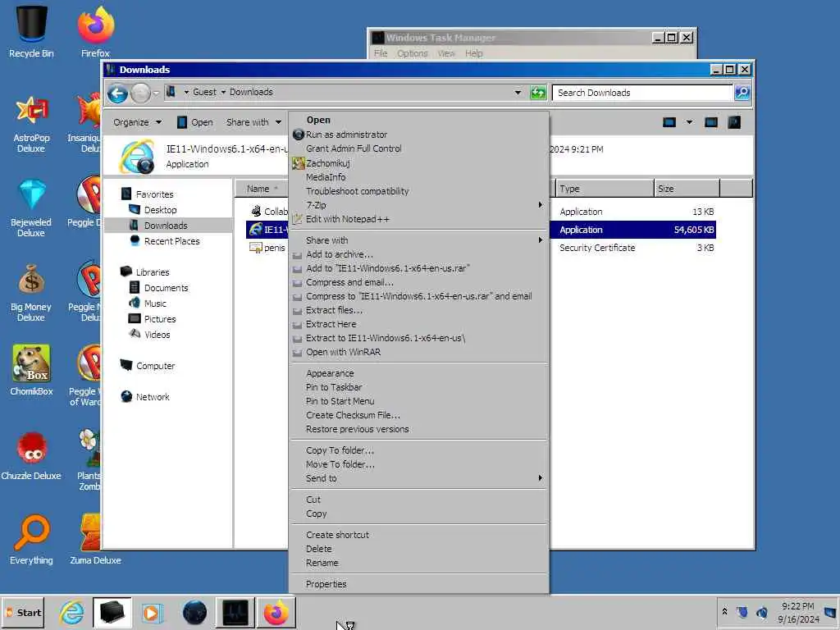The image size is (840, 630).
Task: Sort by the Type column header
Action: coord(605,189)
